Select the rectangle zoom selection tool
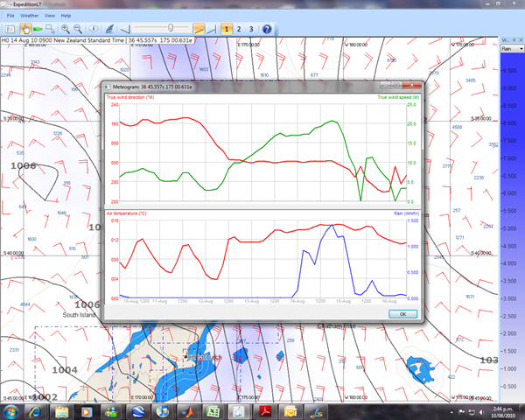Image resolution: width=525 pixels, height=420 pixels. click(50, 29)
